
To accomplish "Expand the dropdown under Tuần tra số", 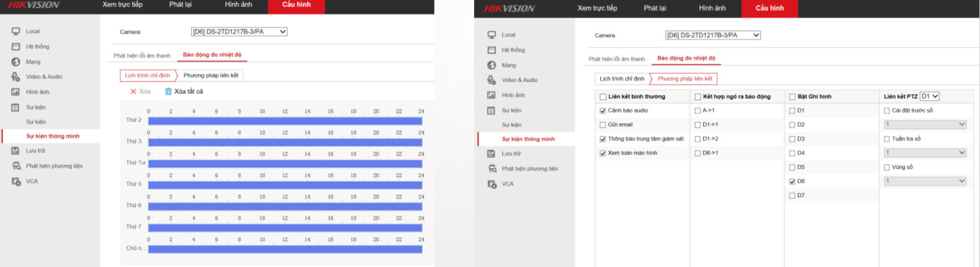I will tap(925, 152).
